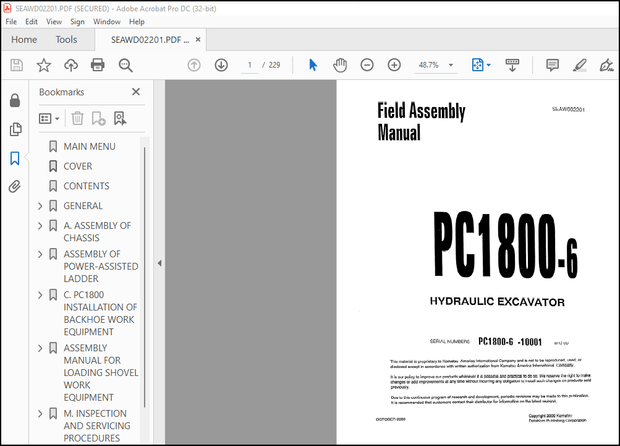Screen dimensions: 620x446
Task: Toggle the Bookmarks side panel
Action: click(x=15, y=158)
